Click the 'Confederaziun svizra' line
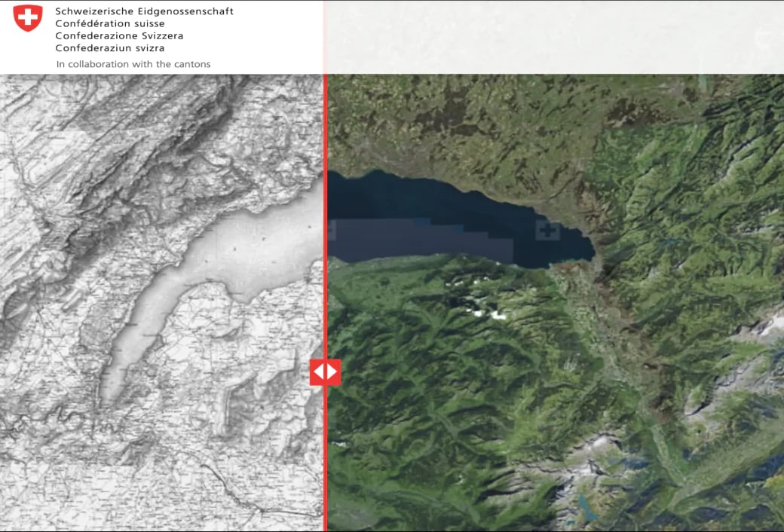The height and width of the screenshot is (532, 784). click(109, 48)
